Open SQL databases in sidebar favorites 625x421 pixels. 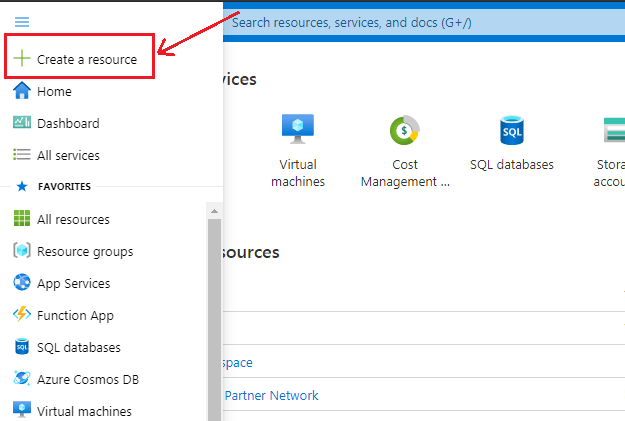click(x=79, y=348)
